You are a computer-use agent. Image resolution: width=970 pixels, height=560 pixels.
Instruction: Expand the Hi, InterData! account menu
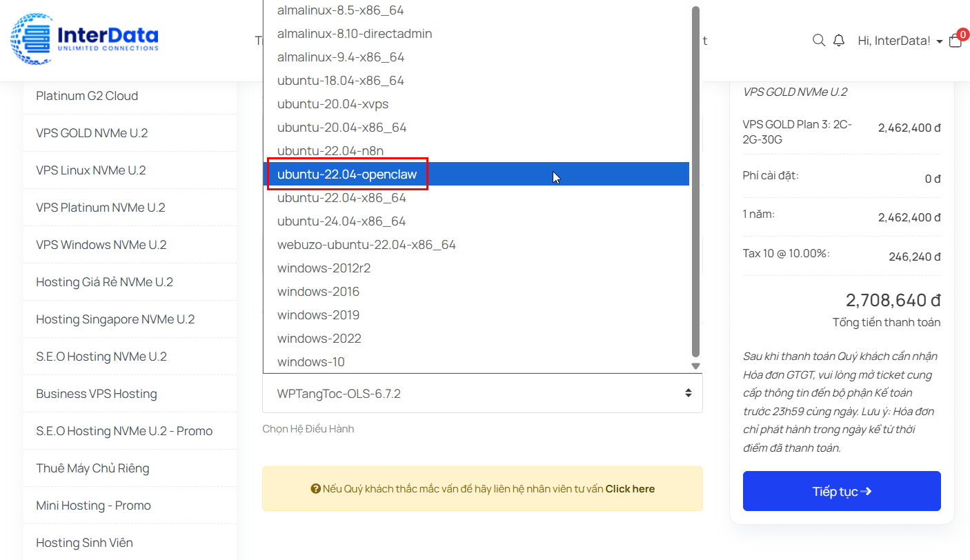(x=900, y=41)
